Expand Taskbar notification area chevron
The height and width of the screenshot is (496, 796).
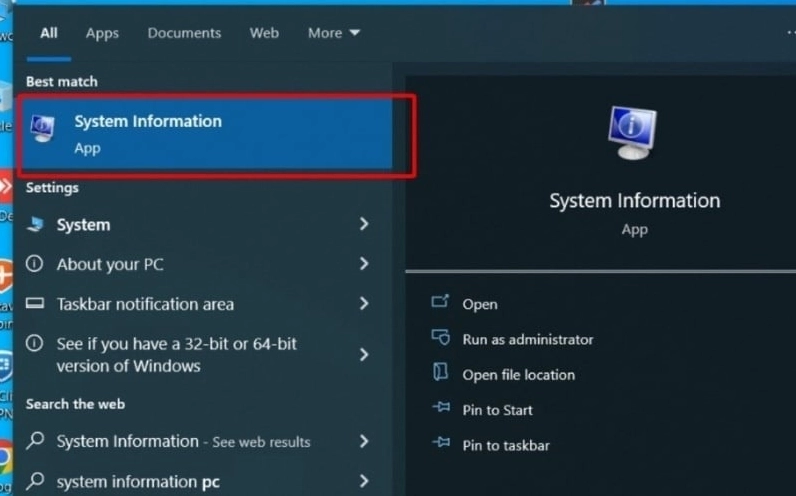(363, 304)
